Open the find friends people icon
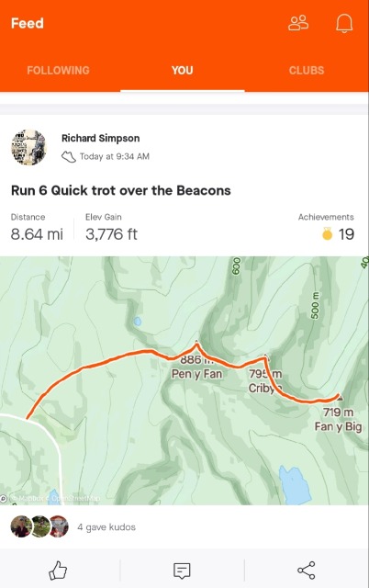Viewport: 369px width, 588px height. point(298,23)
